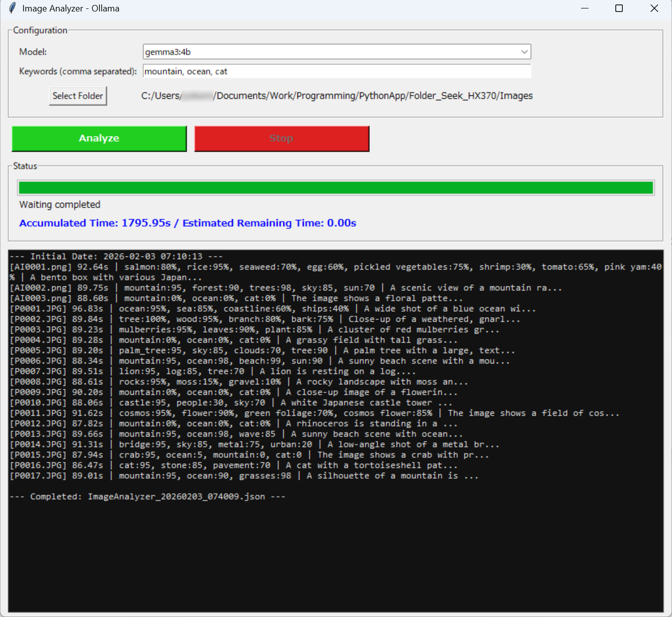This screenshot has width=672, height=617.
Task: Select the [P0011.JPG] cosmos flower log entry
Action: coord(315,413)
